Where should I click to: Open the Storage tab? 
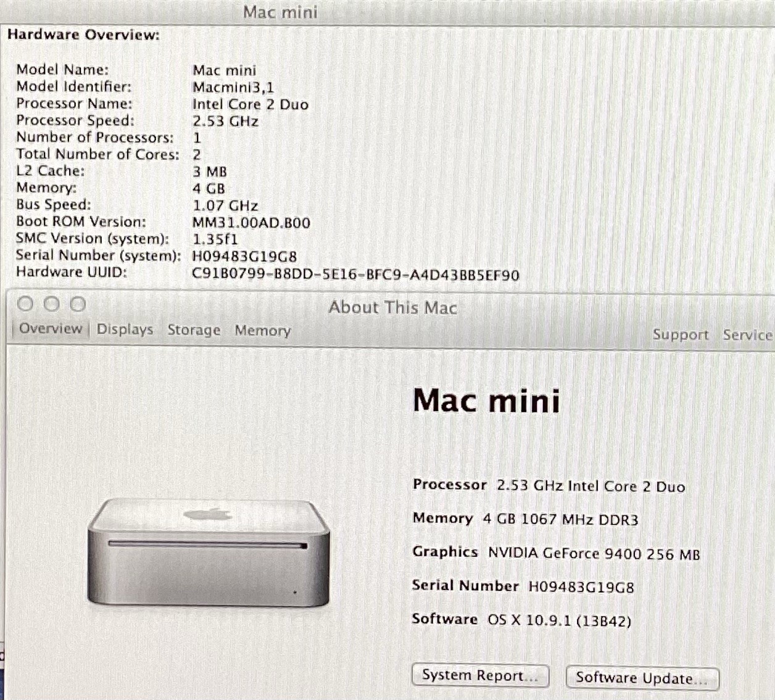click(194, 330)
